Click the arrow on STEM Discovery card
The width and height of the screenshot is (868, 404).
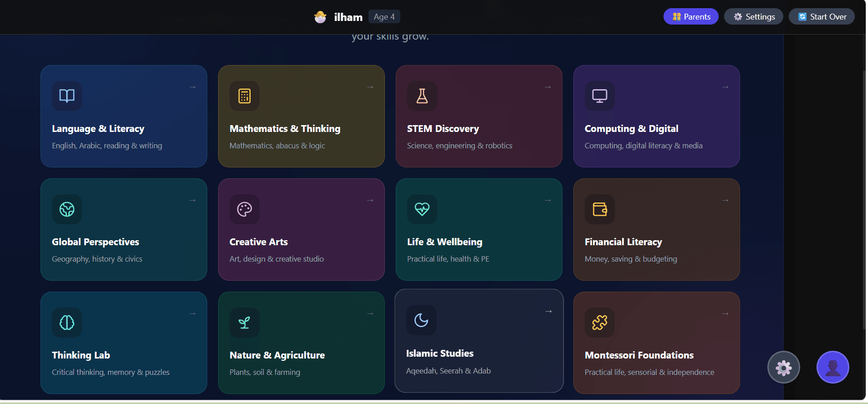[x=548, y=87]
